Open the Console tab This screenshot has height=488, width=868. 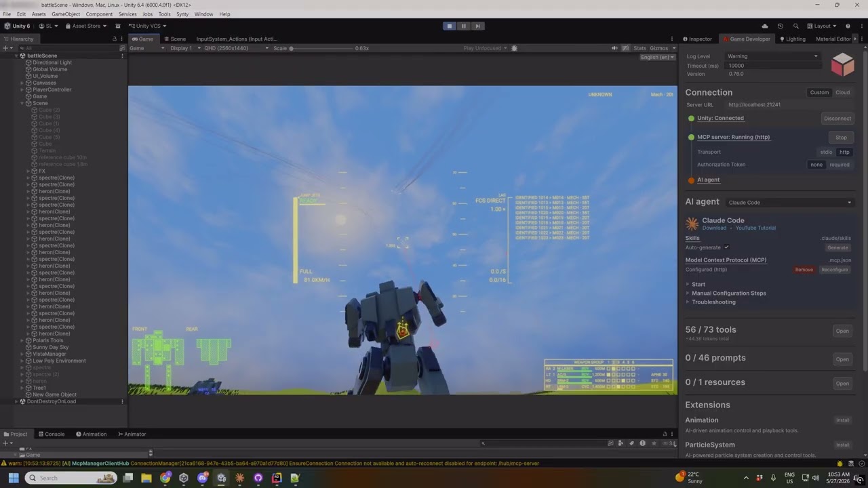[x=51, y=434]
